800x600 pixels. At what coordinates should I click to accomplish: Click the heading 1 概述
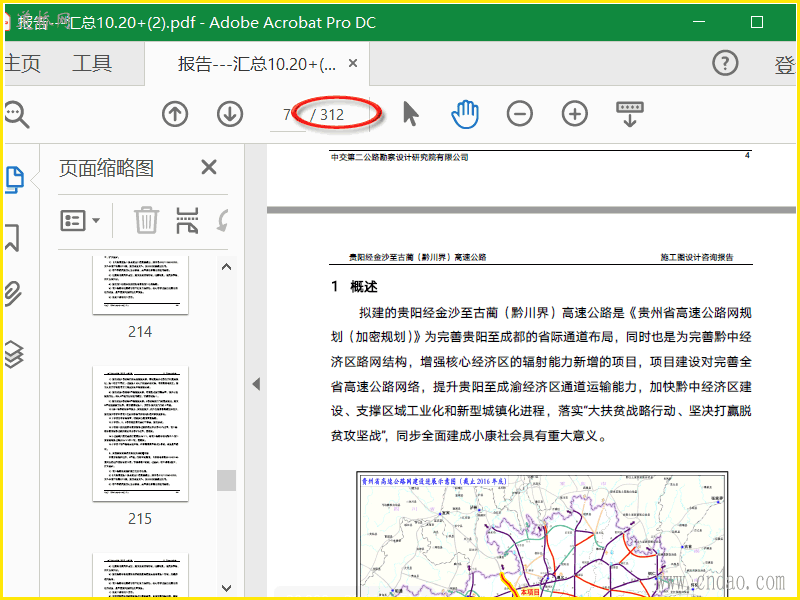(x=354, y=286)
